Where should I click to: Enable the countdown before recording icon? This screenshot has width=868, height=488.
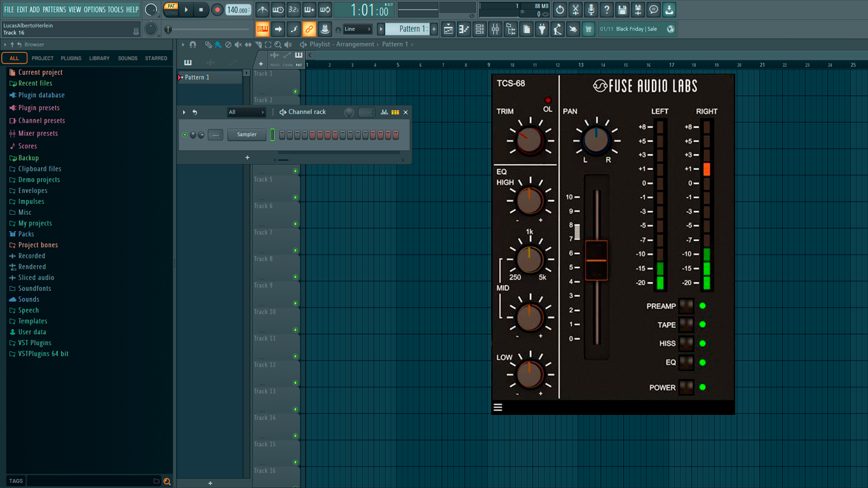294,10
